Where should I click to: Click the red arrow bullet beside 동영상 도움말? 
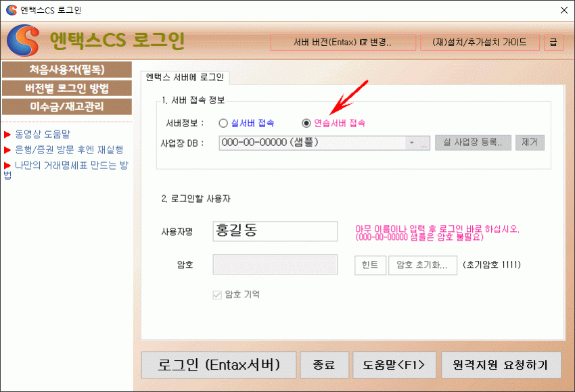(x=7, y=134)
